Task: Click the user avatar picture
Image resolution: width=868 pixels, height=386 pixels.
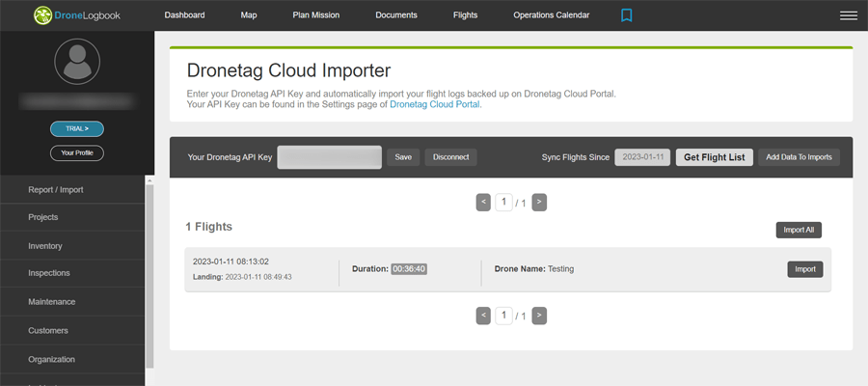Action: click(77, 62)
